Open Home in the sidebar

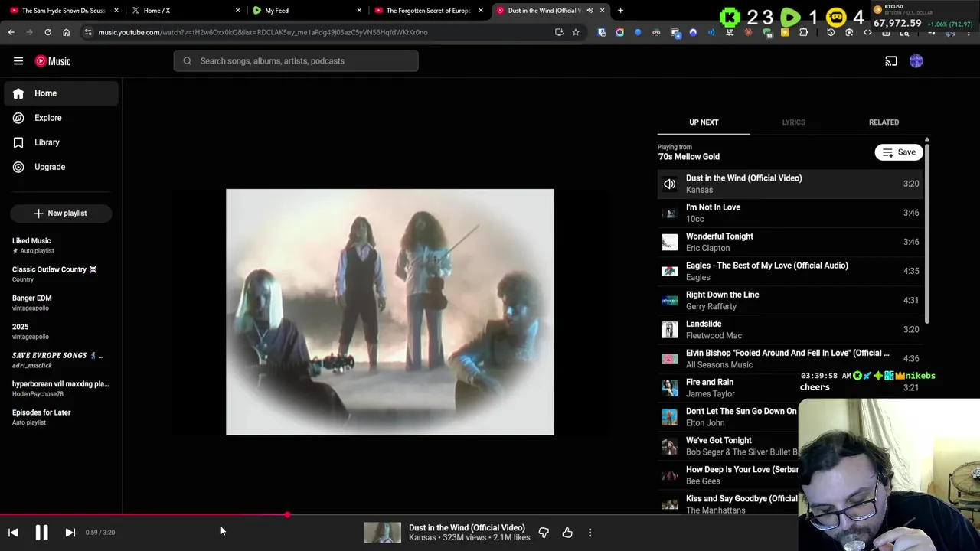[x=61, y=93]
